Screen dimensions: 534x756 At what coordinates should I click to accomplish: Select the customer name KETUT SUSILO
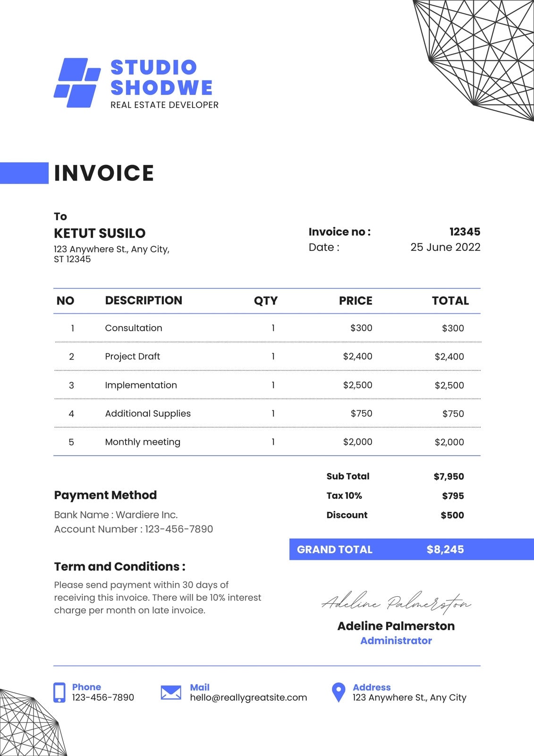click(x=100, y=233)
